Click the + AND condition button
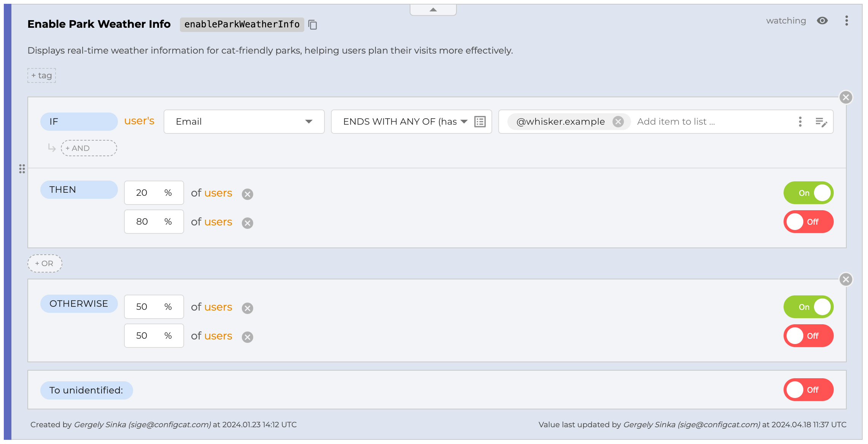868x444 pixels. click(89, 148)
